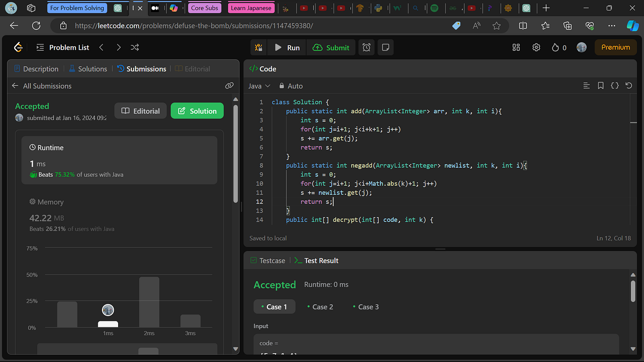This screenshot has width=644, height=362.
Task: Click the shuffle random problem icon
Action: (135, 47)
